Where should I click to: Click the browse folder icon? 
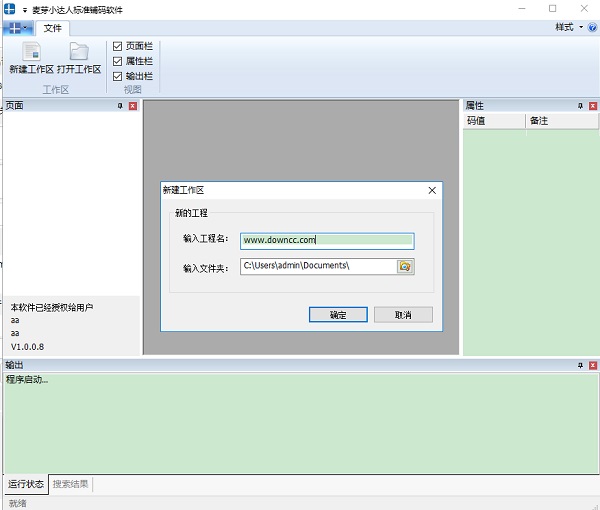click(x=405, y=266)
